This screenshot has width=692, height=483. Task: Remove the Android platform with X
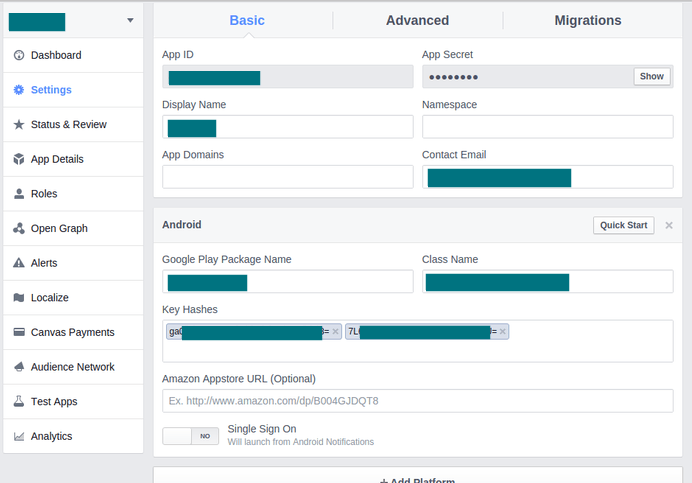[669, 225]
